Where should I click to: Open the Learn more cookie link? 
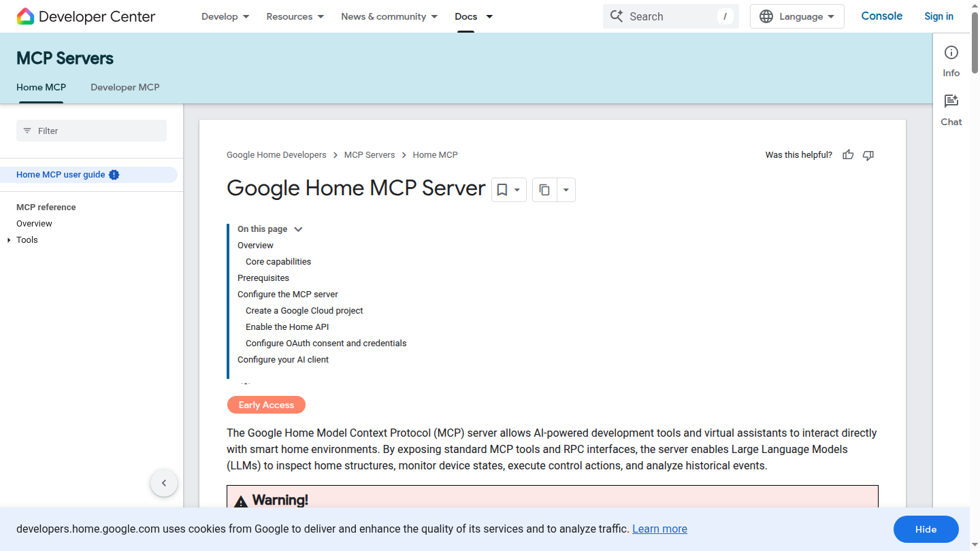point(659,529)
